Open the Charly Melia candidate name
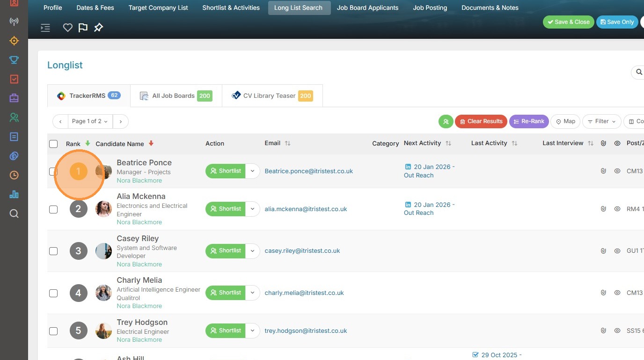The height and width of the screenshot is (360, 644). coord(139,280)
